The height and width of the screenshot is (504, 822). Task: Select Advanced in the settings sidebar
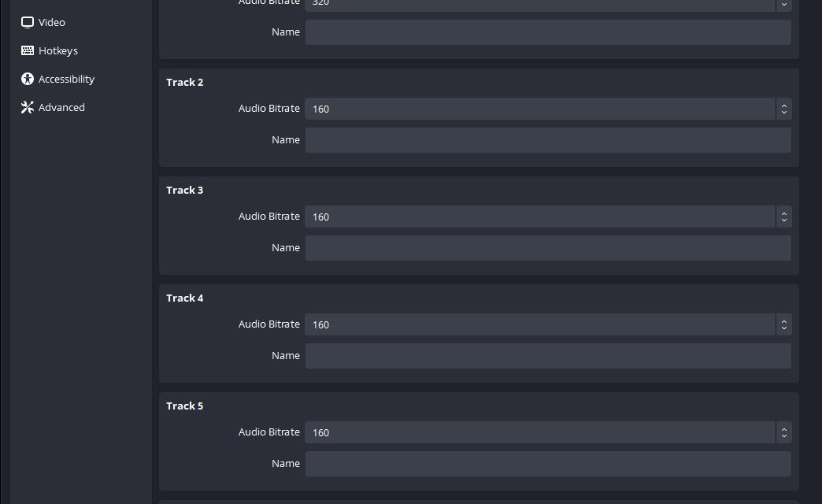click(x=61, y=107)
